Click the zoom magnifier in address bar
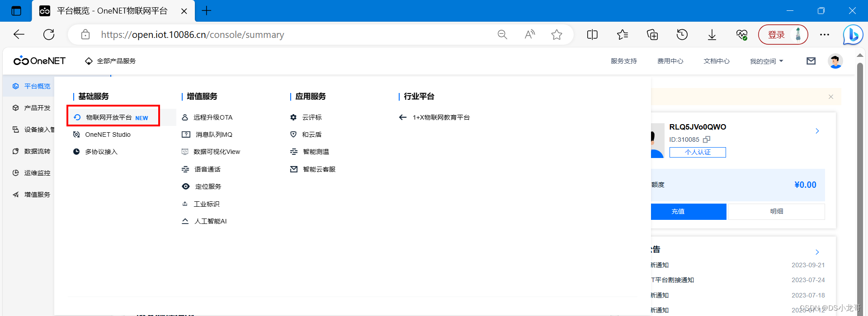 coord(502,35)
